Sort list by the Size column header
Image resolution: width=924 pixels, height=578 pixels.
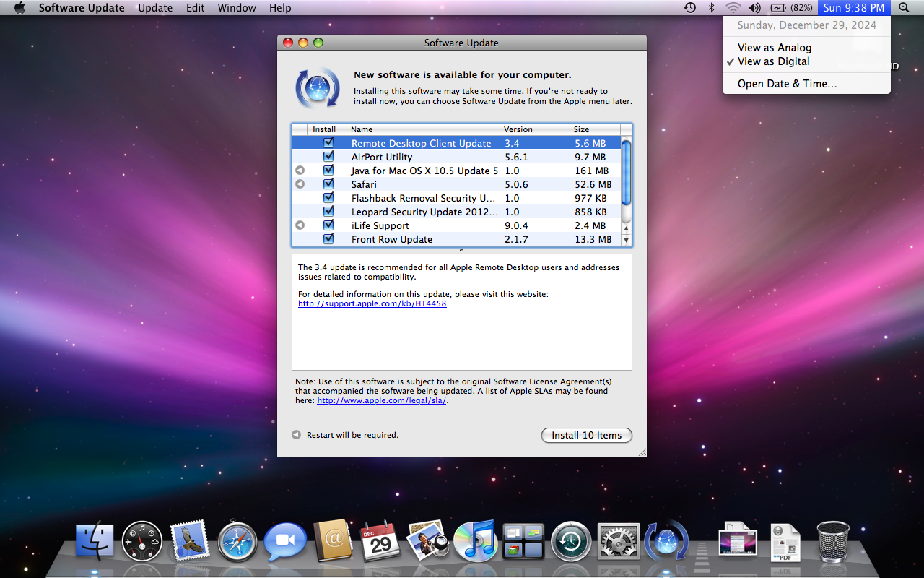click(596, 129)
